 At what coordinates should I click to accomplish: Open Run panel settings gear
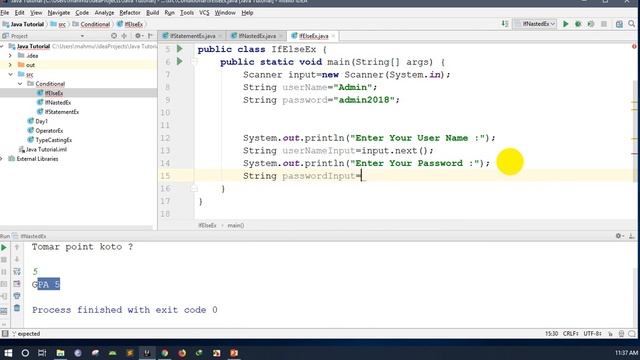(619, 236)
